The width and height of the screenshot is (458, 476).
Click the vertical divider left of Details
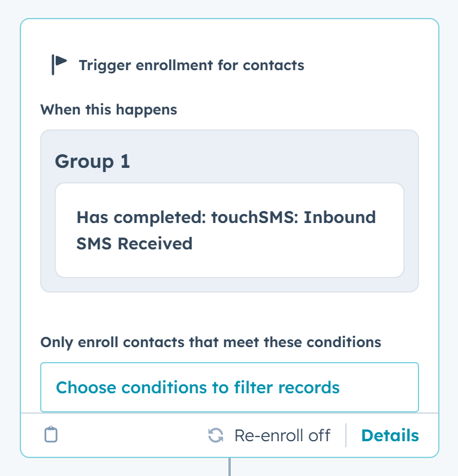tap(346, 435)
